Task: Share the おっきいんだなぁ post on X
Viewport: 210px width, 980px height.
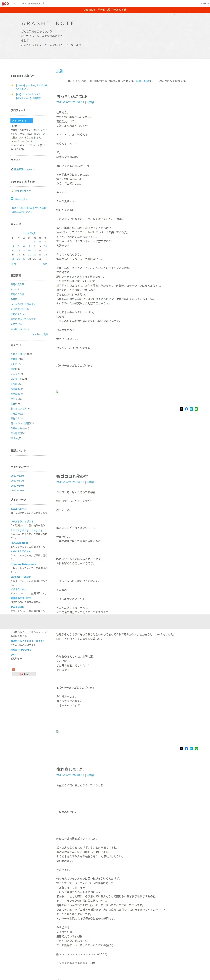Action: point(181,409)
